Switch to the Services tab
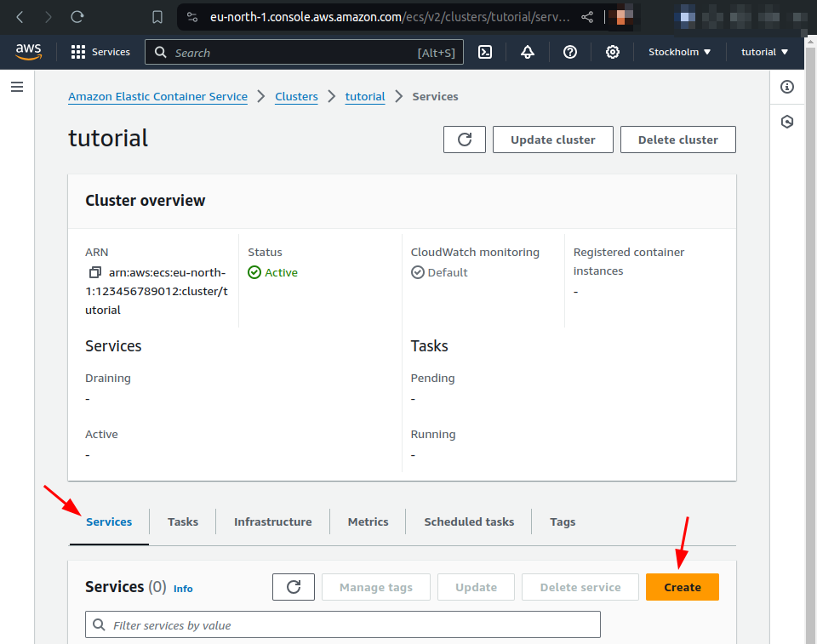The height and width of the screenshot is (644, 817). click(x=109, y=521)
